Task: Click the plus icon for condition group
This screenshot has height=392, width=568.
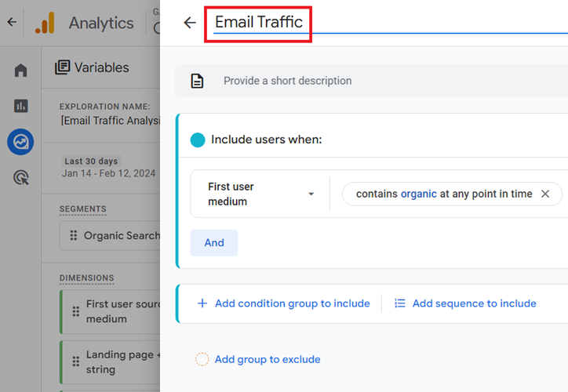Action: tap(202, 303)
